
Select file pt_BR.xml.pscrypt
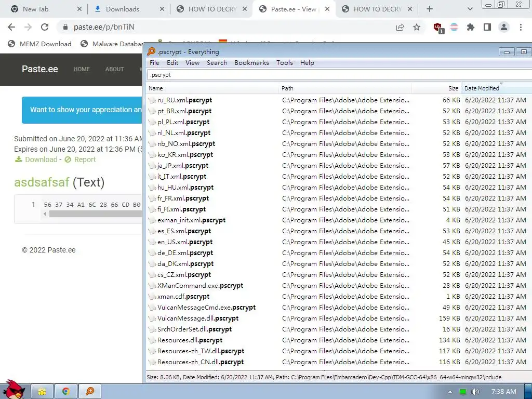coord(184,111)
